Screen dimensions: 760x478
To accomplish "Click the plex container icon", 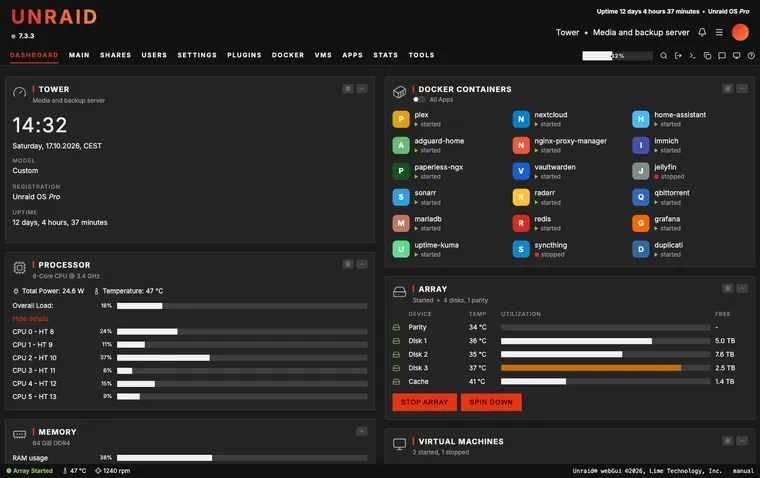I will pos(401,119).
